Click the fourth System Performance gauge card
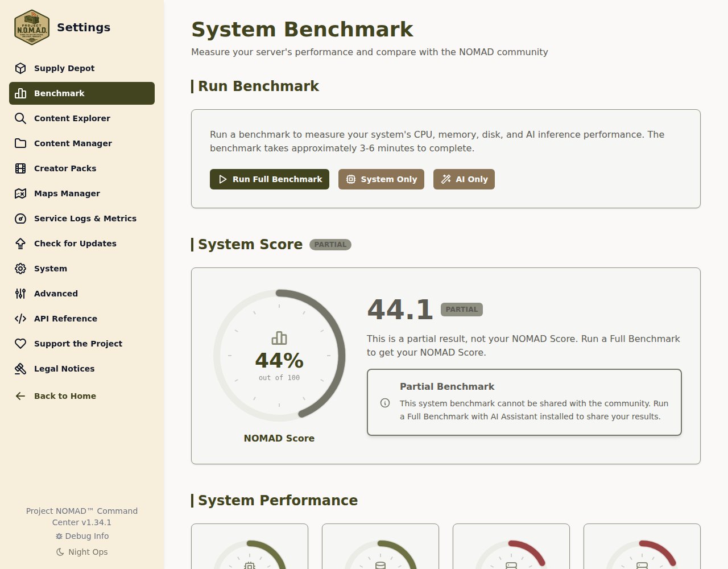The image size is (728, 569). pyautogui.click(x=642, y=546)
